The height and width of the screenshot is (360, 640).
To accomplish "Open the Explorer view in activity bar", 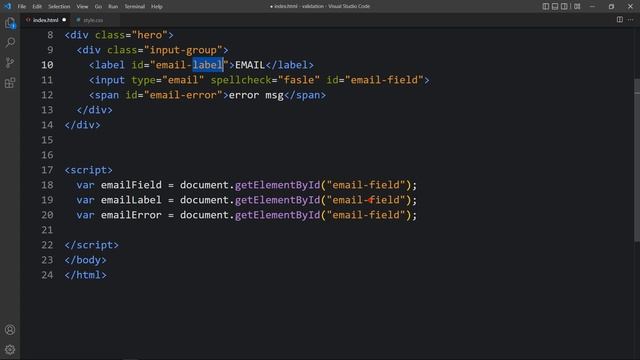I will coord(10,23).
